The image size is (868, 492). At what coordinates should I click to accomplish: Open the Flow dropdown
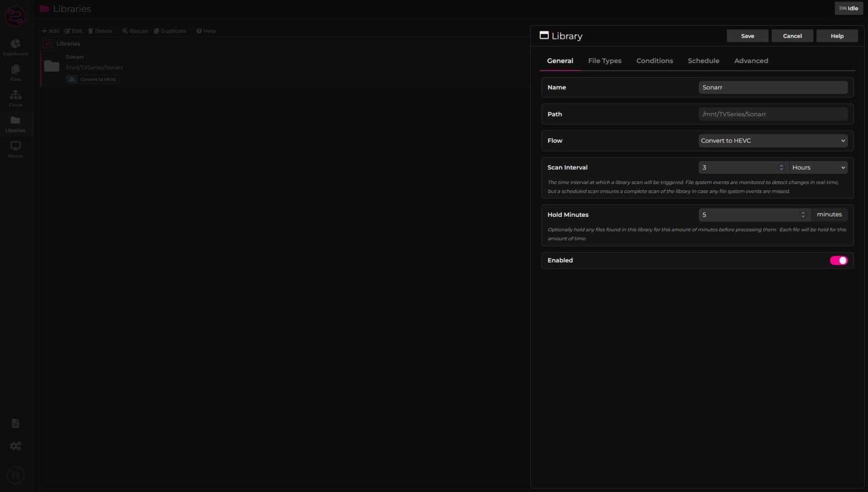pos(773,141)
